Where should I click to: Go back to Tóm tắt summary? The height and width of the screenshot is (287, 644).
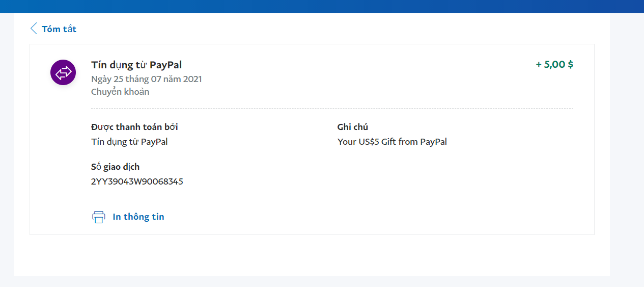pyautogui.click(x=59, y=29)
